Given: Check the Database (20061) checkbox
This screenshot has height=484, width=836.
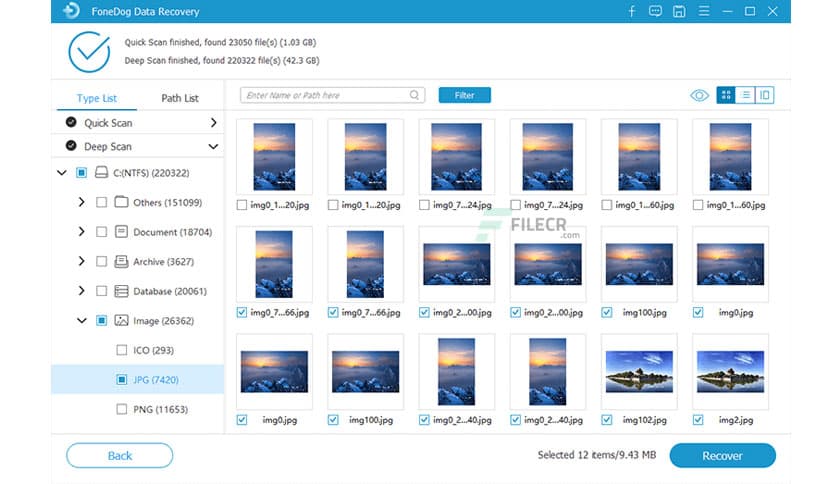Looking at the screenshot, I should click(101, 291).
